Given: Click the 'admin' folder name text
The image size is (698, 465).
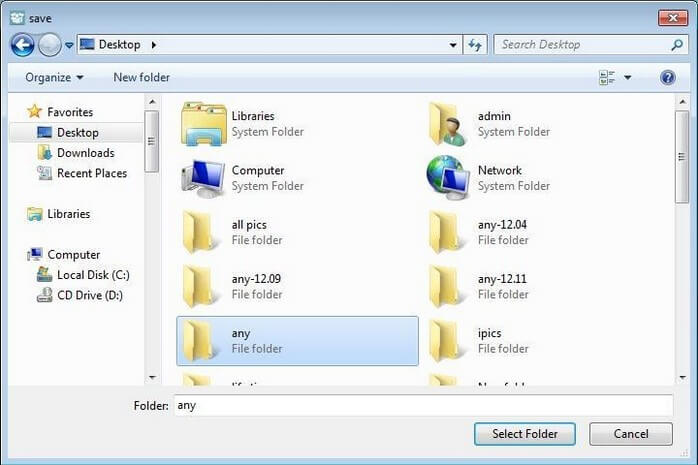Looking at the screenshot, I should coord(494,116).
